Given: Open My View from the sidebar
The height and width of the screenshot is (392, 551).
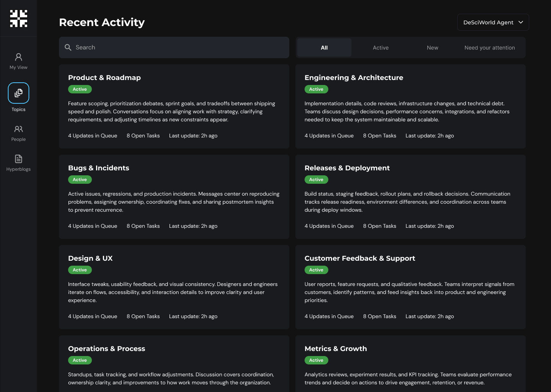Looking at the screenshot, I should click(x=18, y=62).
